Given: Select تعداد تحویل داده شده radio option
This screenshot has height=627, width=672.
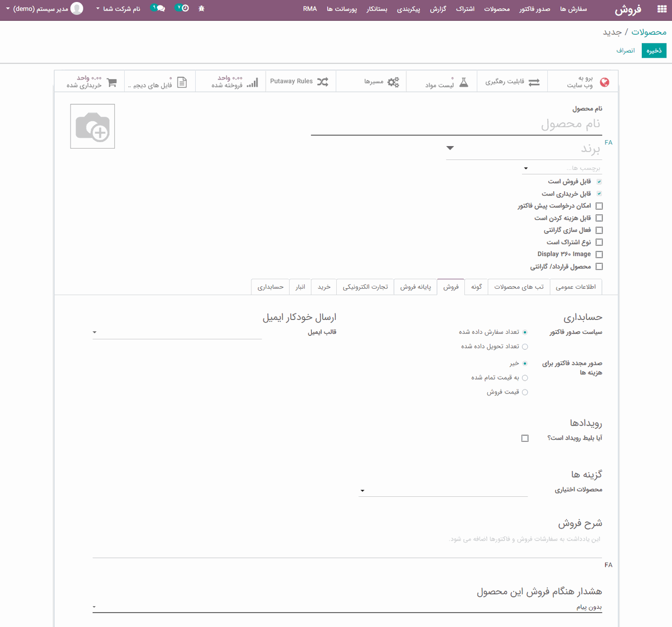Looking at the screenshot, I should point(525,346).
